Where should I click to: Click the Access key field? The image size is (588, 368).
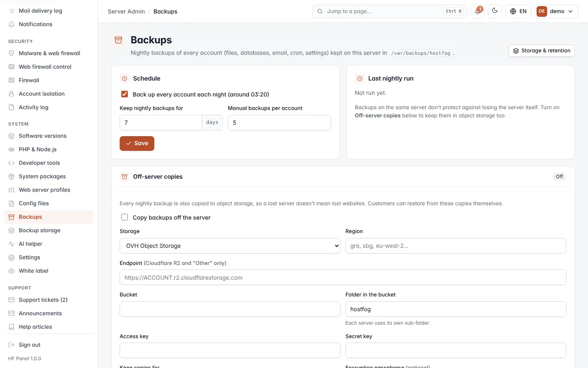[x=230, y=350]
